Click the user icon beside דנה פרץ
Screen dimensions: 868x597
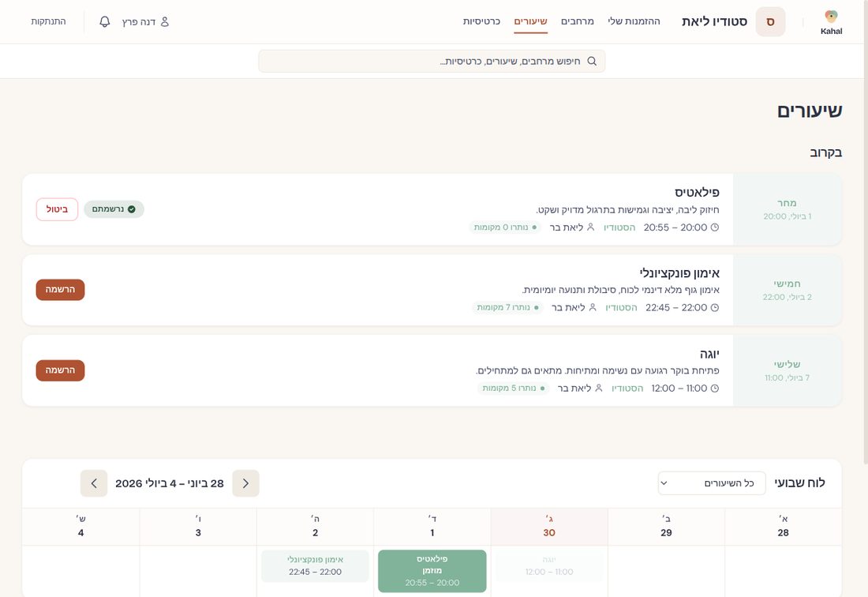point(164,21)
